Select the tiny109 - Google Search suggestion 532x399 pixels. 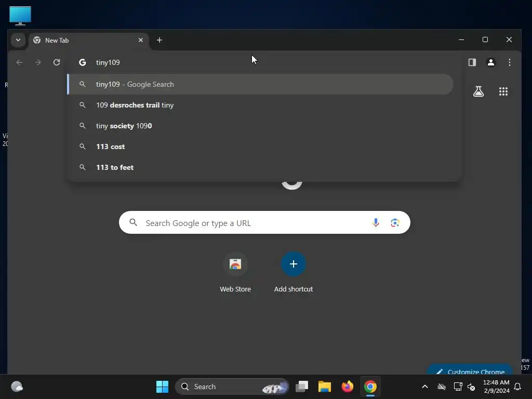(261, 84)
